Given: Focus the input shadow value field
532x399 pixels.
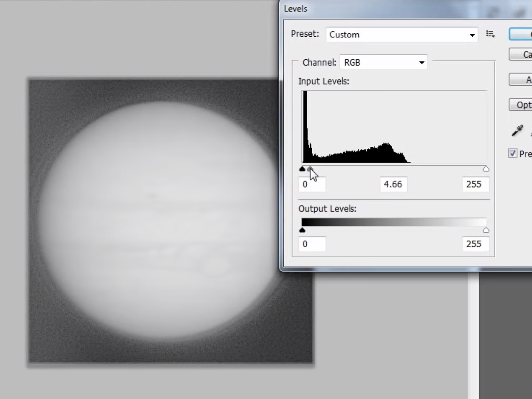Looking at the screenshot, I should tap(312, 184).
